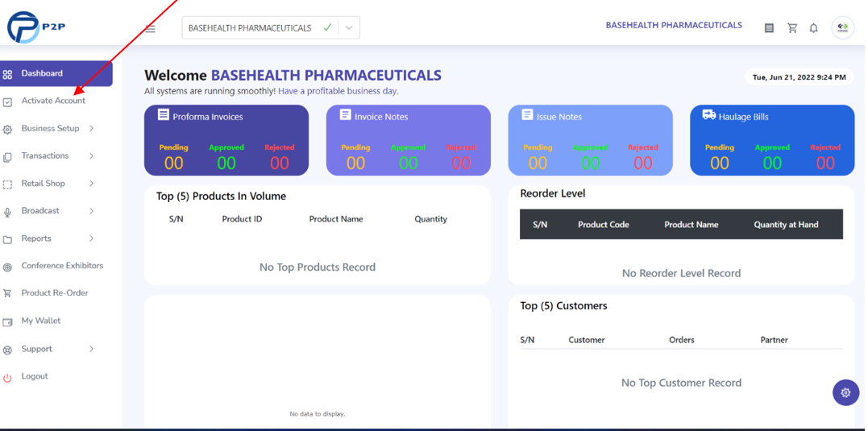Click Product ID column header
Screen dimensions: 868x431
(242, 219)
